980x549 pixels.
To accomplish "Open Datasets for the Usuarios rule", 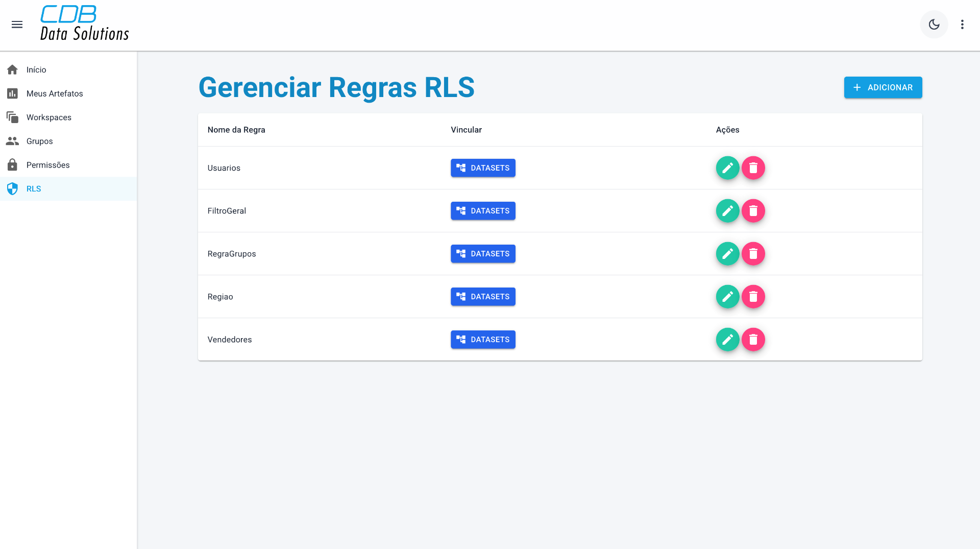I will point(483,168).
